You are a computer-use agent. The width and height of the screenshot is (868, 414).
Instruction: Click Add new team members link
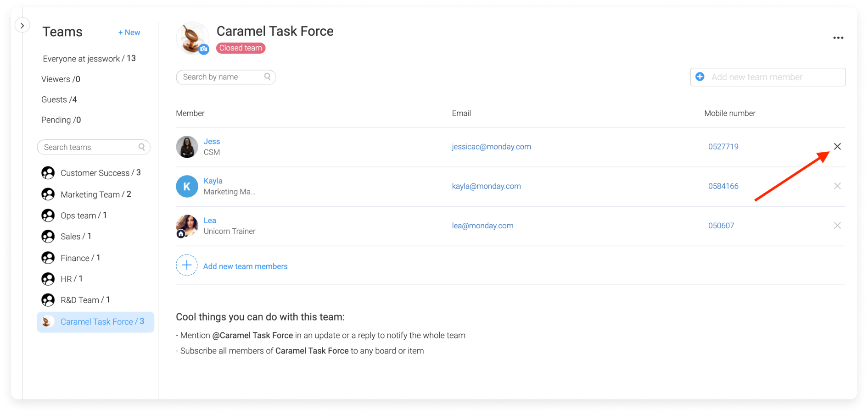(x=245, y=266)
